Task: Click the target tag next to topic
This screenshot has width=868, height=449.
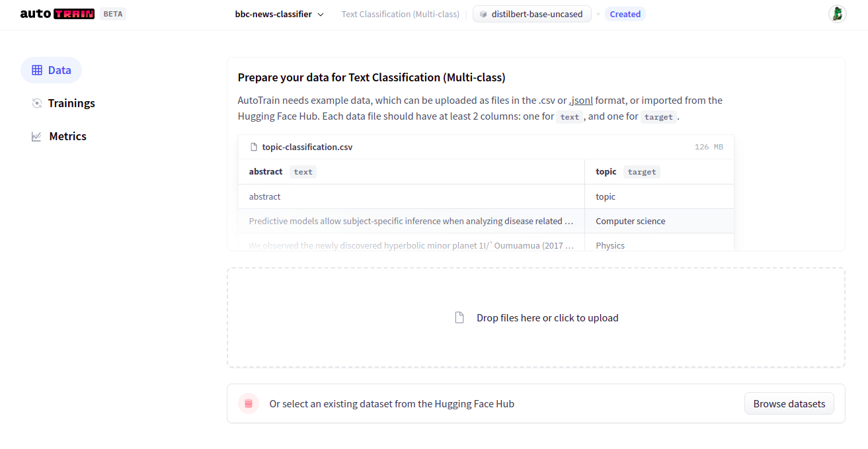Action: pyautogui.click(x=641, y=171)
